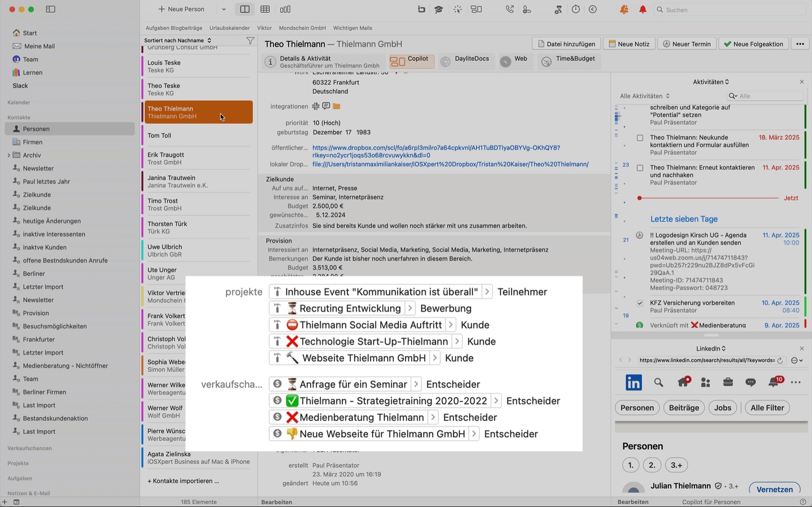
Task: Open the 'Alle Aktivitäten' filter dropdown
Action: click(x=645, y=96)
